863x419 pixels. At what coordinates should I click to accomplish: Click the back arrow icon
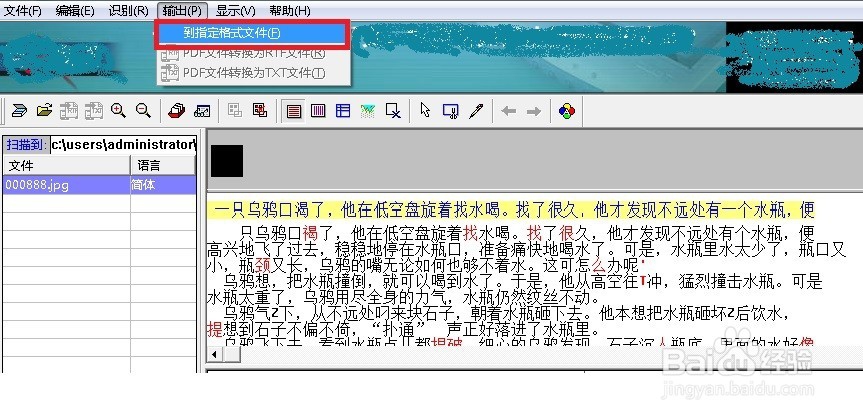click(x=509, y=111)
